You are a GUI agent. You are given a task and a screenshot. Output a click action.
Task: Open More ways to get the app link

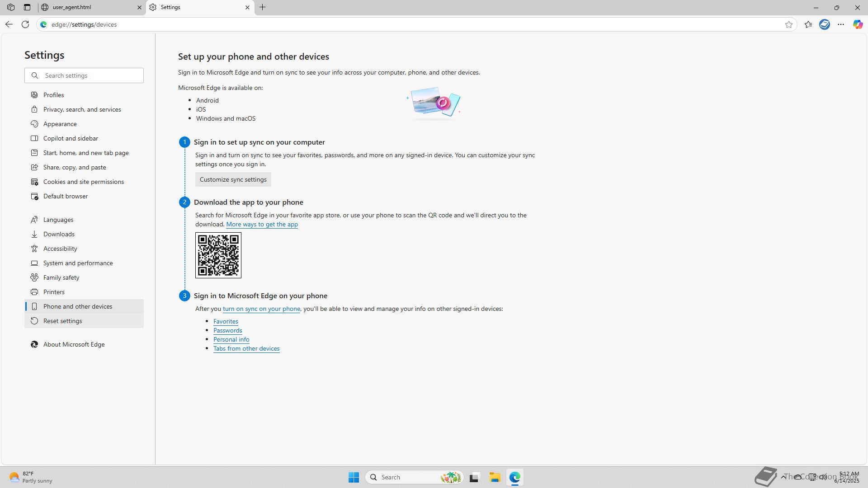point(262,224)
